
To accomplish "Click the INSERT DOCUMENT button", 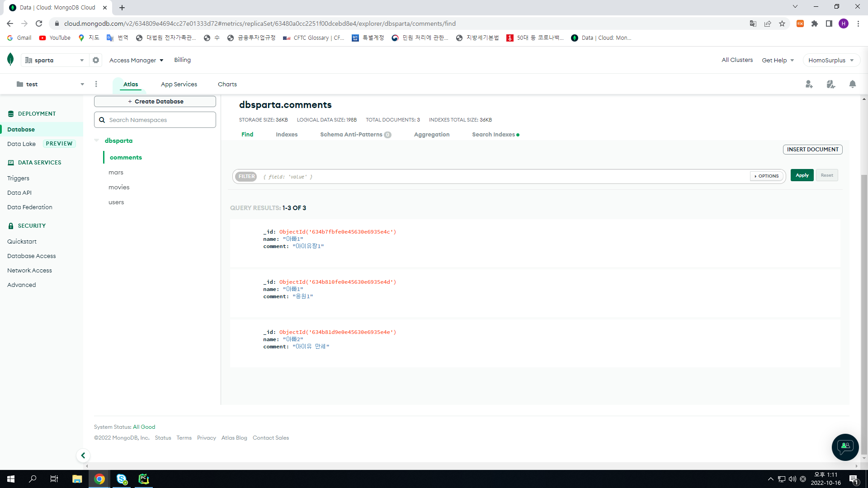I will (x=812, y=150).
